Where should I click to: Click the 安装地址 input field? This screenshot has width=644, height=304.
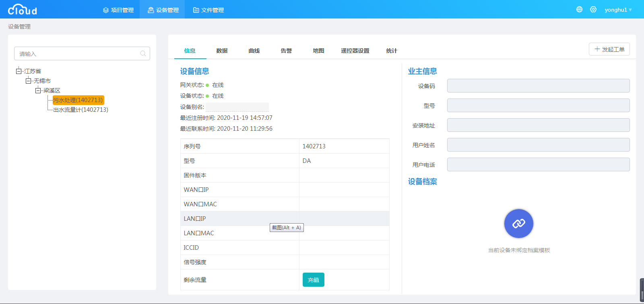539,125
